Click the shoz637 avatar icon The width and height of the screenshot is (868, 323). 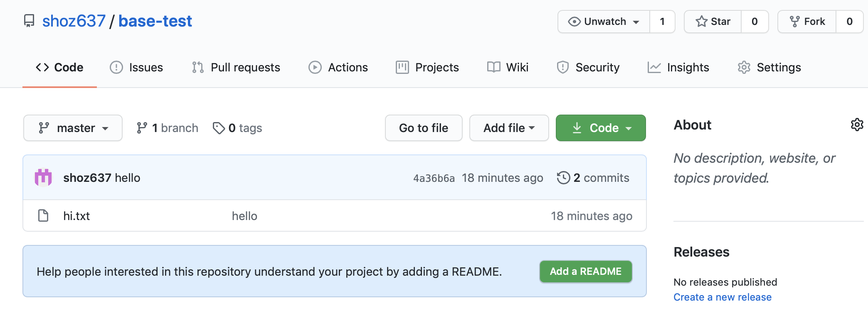[43, 178]
